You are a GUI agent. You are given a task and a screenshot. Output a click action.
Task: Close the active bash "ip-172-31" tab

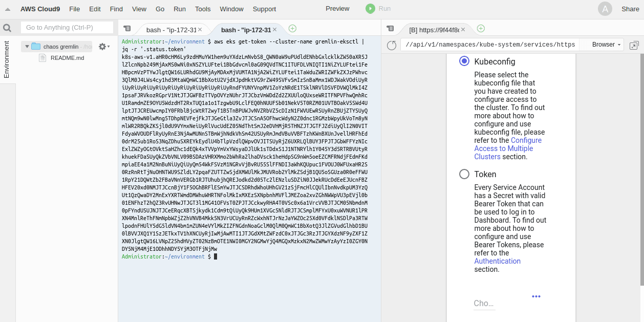point(274,30)
